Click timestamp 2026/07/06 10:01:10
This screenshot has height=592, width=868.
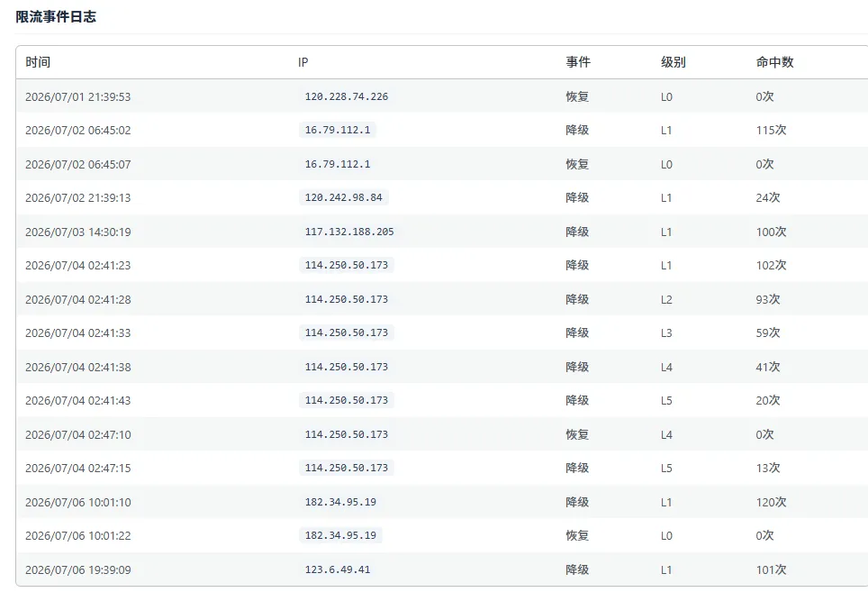[78, 502]
